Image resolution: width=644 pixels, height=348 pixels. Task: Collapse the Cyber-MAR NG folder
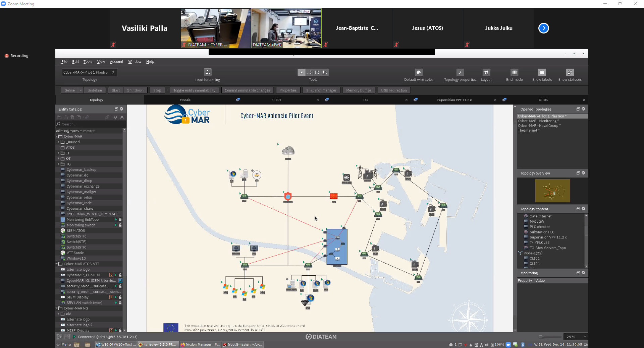(57, 308)
